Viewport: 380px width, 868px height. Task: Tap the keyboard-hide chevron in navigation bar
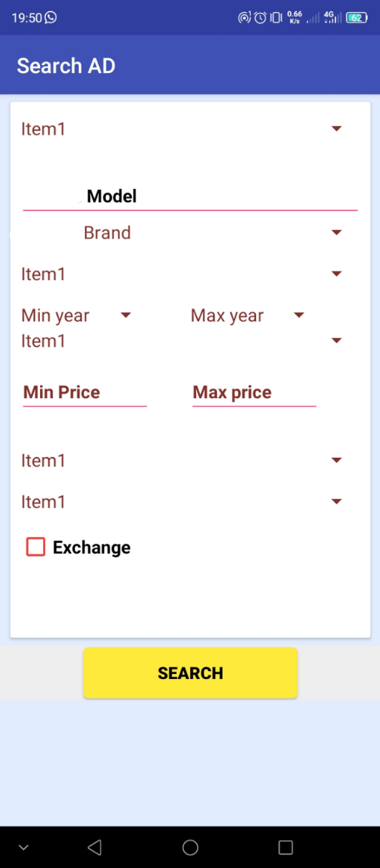(24, 847)
